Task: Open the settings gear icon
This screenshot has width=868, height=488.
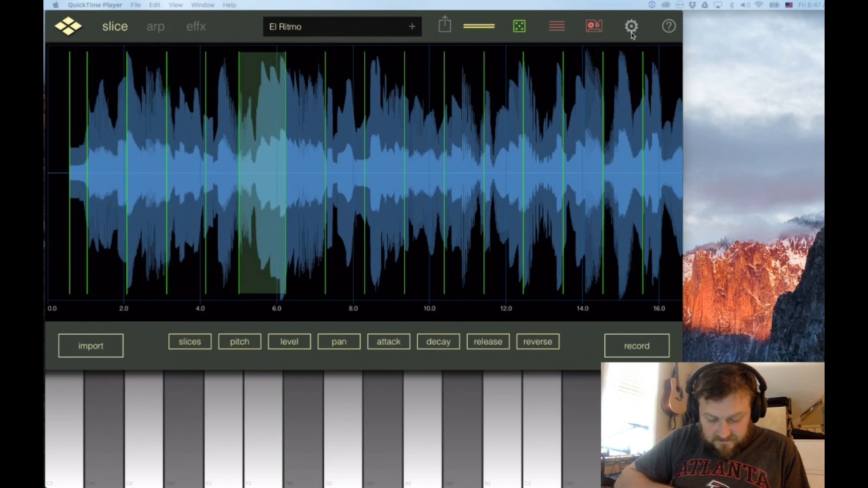Action: [631, 26]
